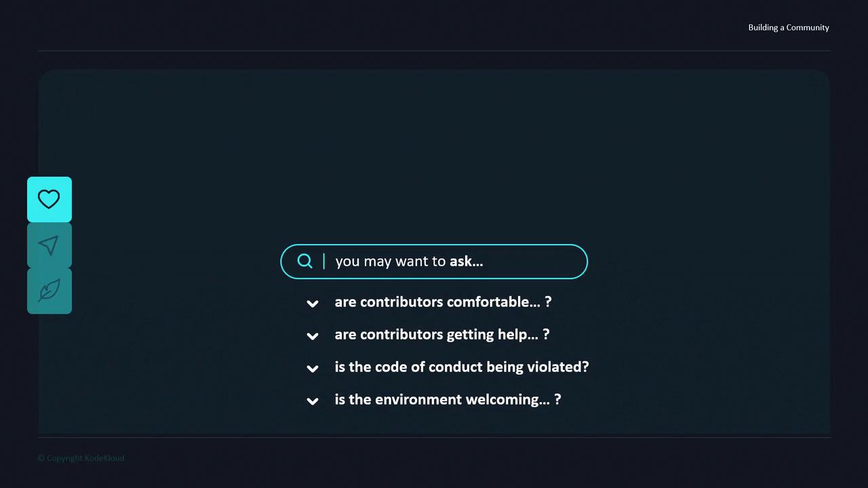Select the paper plane send icon
The image size is (868, 488).
pos(49,245)
